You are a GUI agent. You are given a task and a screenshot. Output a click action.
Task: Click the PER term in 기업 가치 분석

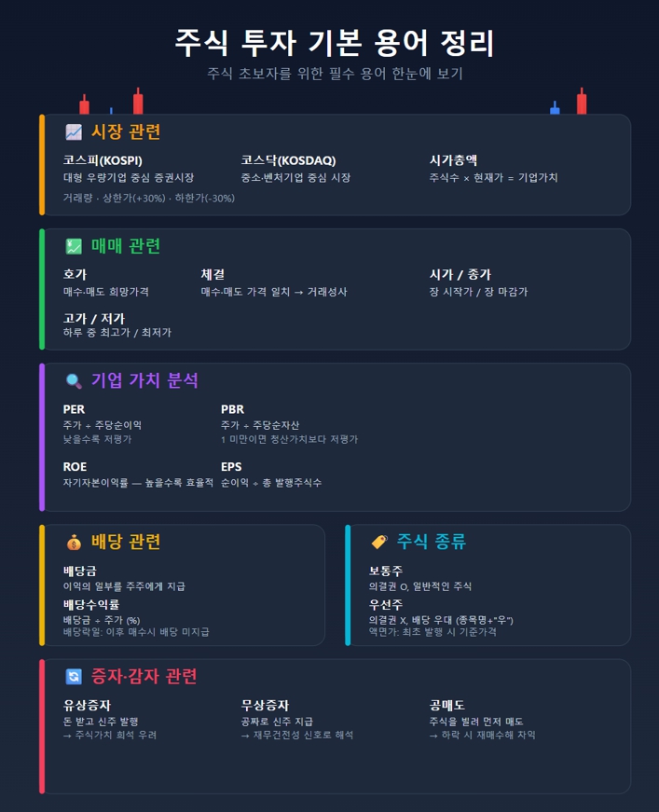pyautogui.click(x=74, y=409)
